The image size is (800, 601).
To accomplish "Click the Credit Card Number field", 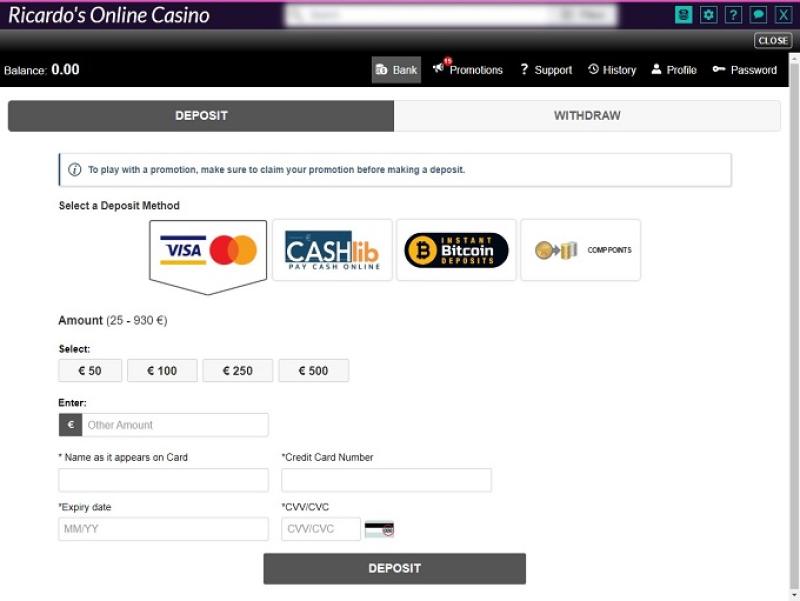I will pos(386,480).
